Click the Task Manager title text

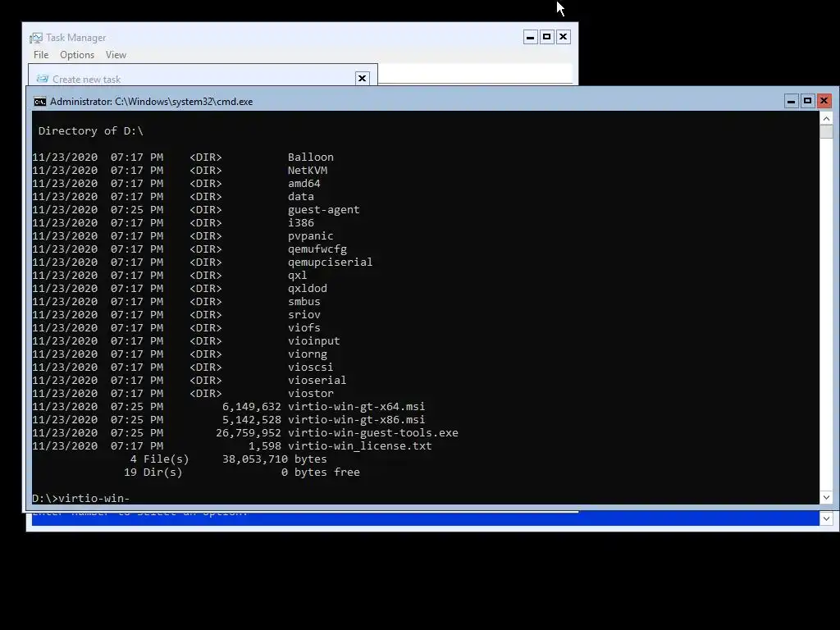[x=76, y=38]
